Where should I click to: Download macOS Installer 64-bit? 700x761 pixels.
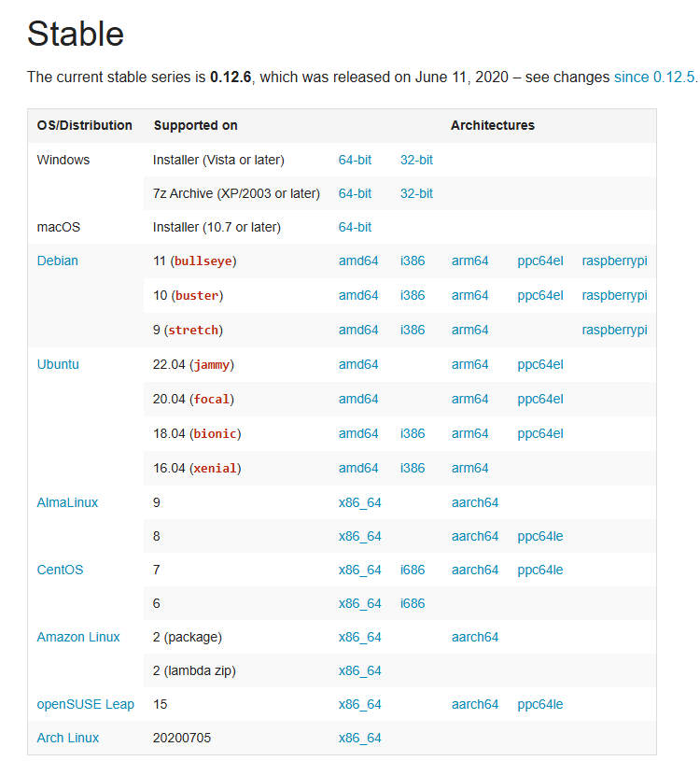[x=355, y=227]
